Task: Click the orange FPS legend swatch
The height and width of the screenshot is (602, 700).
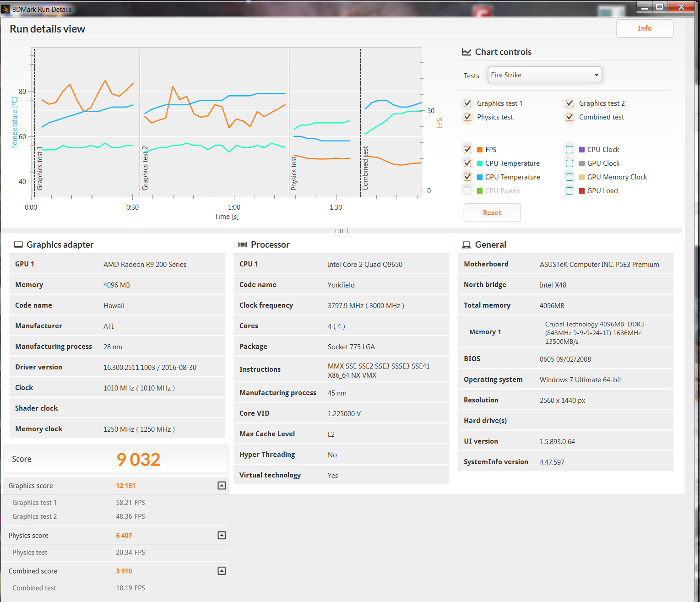Action: tap(480, 150)
